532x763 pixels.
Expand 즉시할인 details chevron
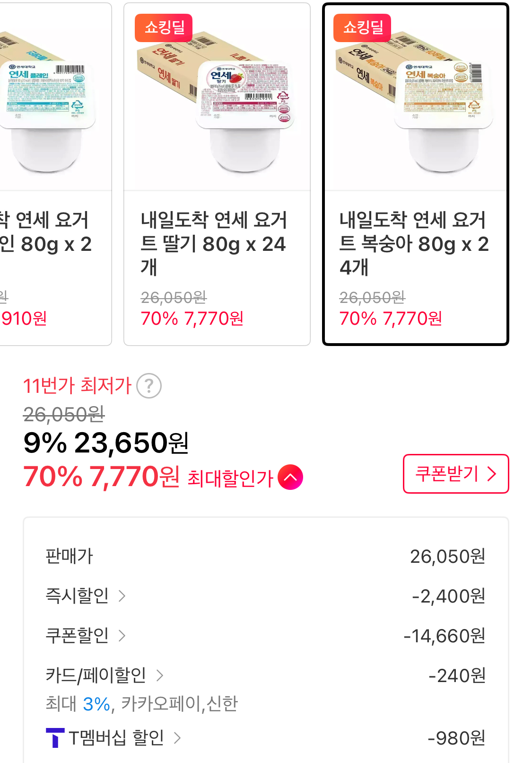click(x=122, y=596)
